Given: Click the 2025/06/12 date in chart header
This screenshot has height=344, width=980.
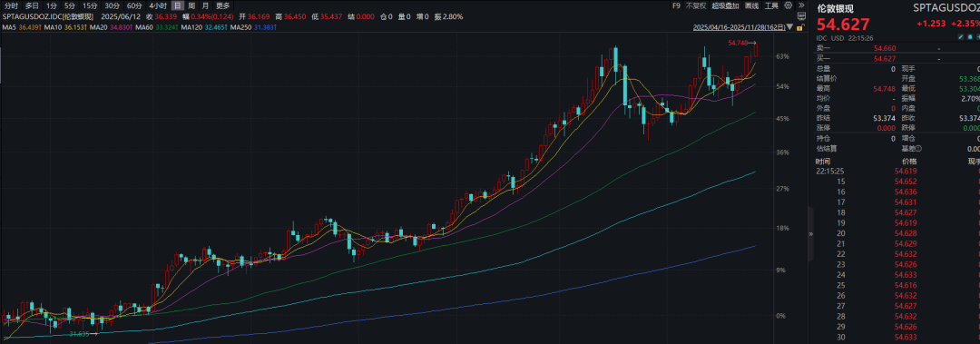Looking at the screenshot, I should [x=121, y=17].
